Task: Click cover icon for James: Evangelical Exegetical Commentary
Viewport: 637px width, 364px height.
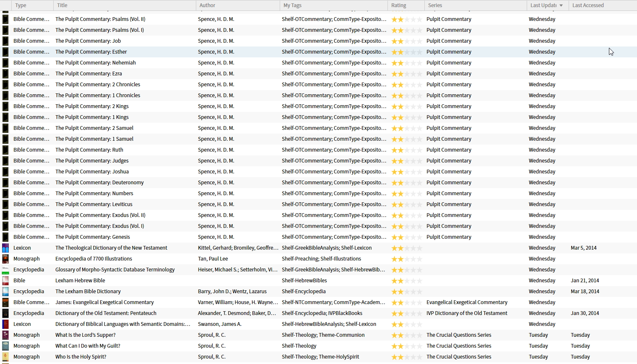Action: (5, 302)
